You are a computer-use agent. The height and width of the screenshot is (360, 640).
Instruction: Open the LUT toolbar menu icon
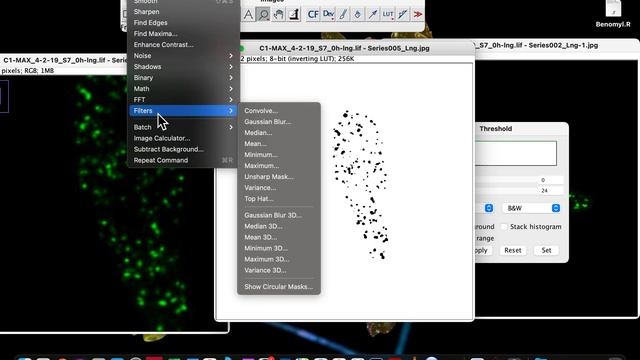(x=388, y=15)
